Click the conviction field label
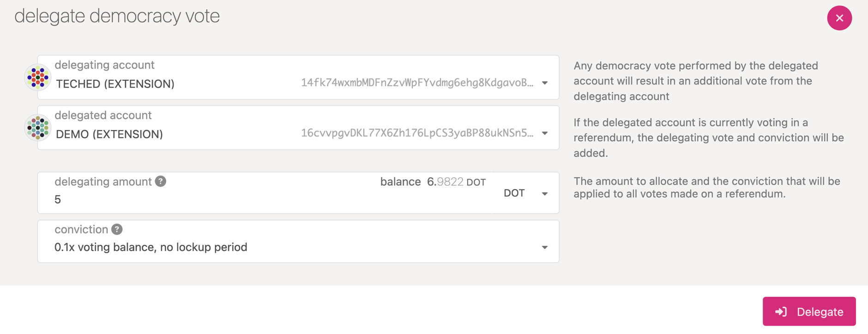Viewport: 868px width, 334px height. coord(81,229)
